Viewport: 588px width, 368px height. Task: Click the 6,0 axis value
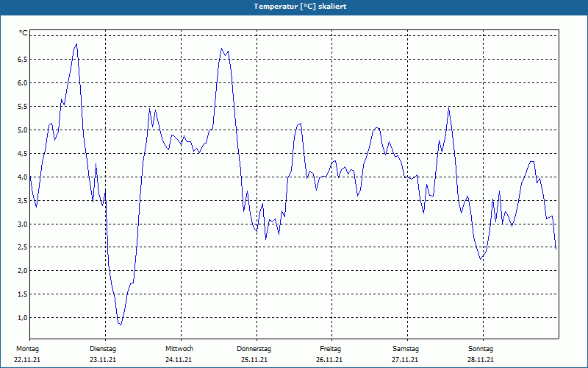(23, 83)
